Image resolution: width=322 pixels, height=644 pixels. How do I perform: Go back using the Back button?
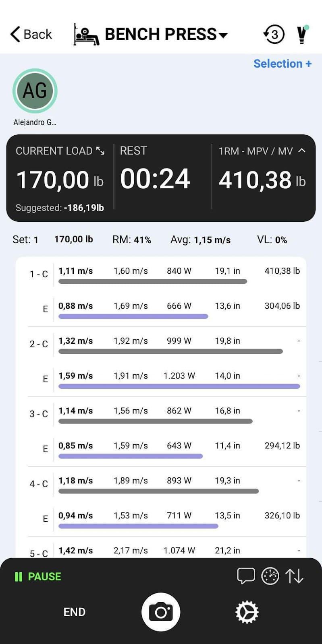click(31, 35)
